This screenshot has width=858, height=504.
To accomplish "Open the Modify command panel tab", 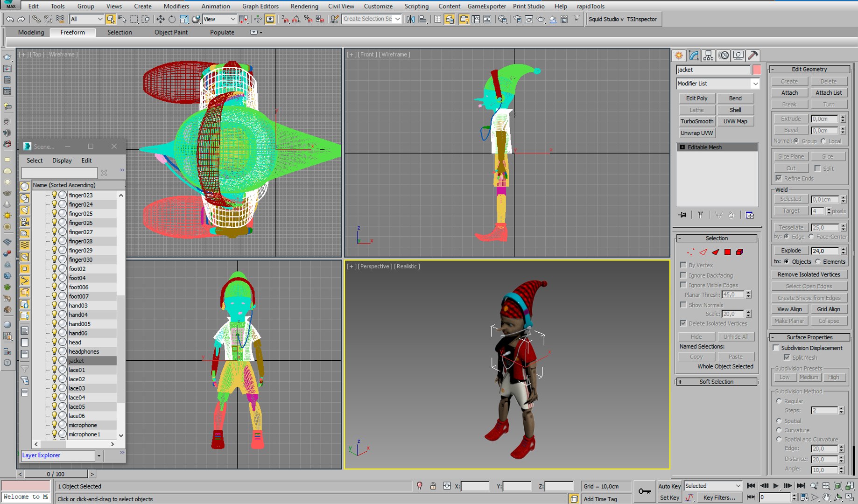I will [x=694, y=56].
